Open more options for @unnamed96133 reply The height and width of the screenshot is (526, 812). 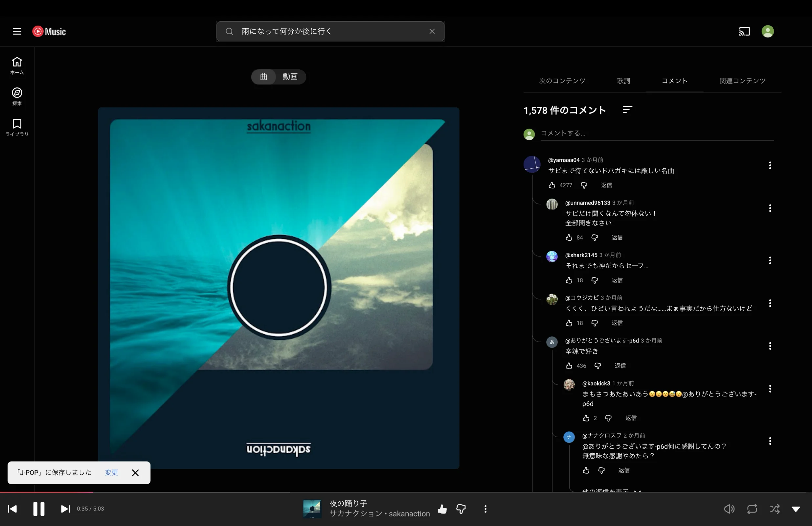tap(770, 208)
